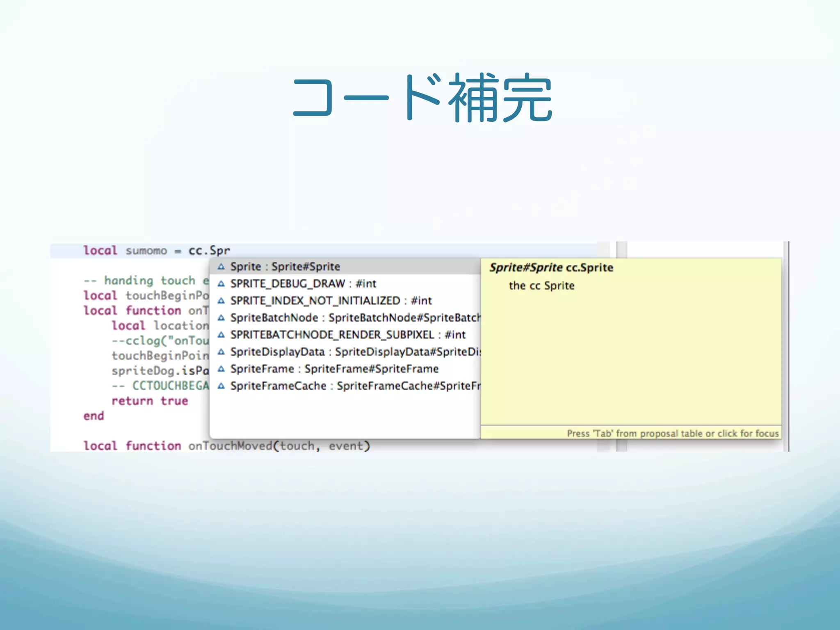
Task: Click the 'return true' code line
Action: pyautogui.click(x=150, y=401)
